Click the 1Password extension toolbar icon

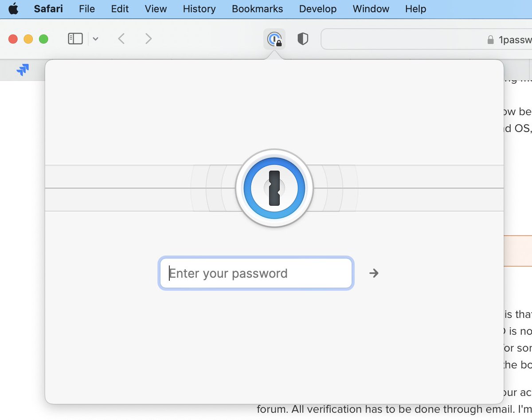274,39
